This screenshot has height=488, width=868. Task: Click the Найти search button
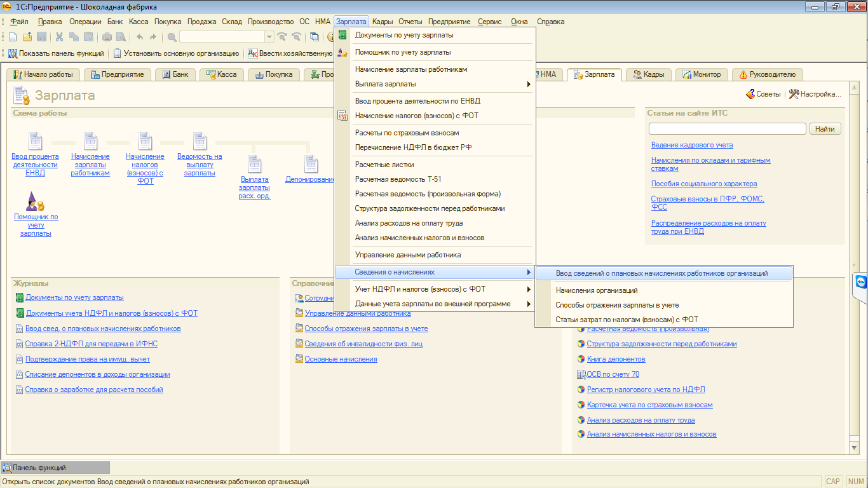click(825, 129)
